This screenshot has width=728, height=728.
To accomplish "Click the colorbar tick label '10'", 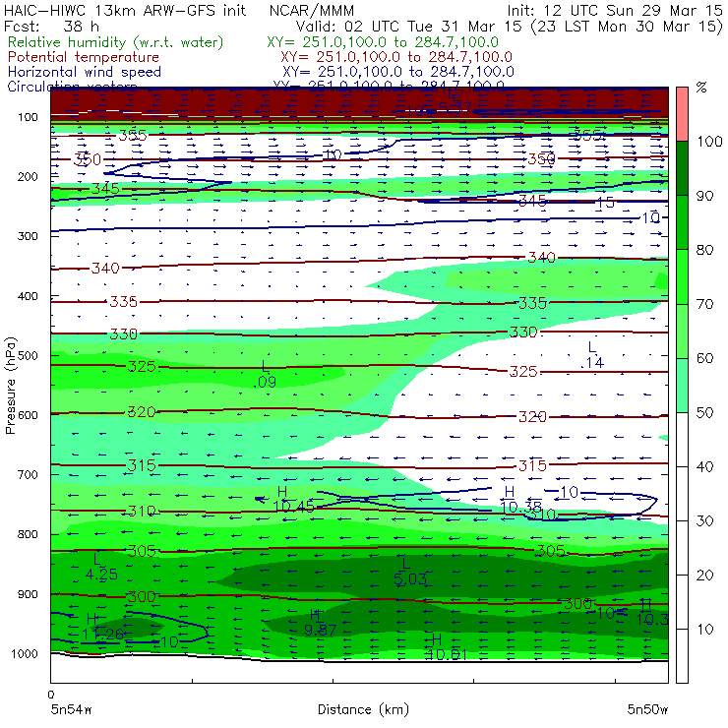I will click(x=704, y=629).
